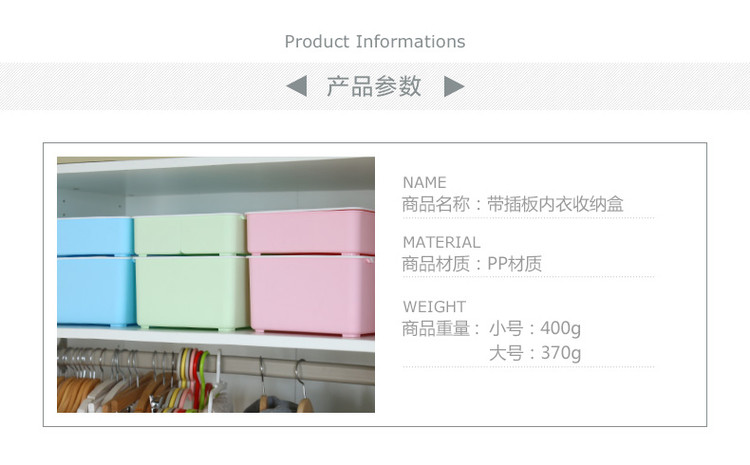Click the green upper storage box
The width and height of the screenshot is (750, 465).
(x=190, y=234)
